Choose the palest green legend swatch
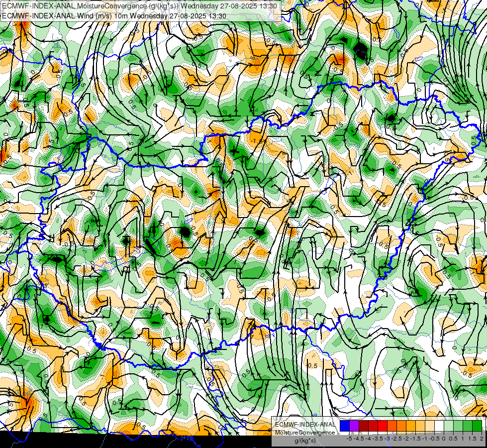The width and height of the screenshot is (487, 448). pos(449,426)
